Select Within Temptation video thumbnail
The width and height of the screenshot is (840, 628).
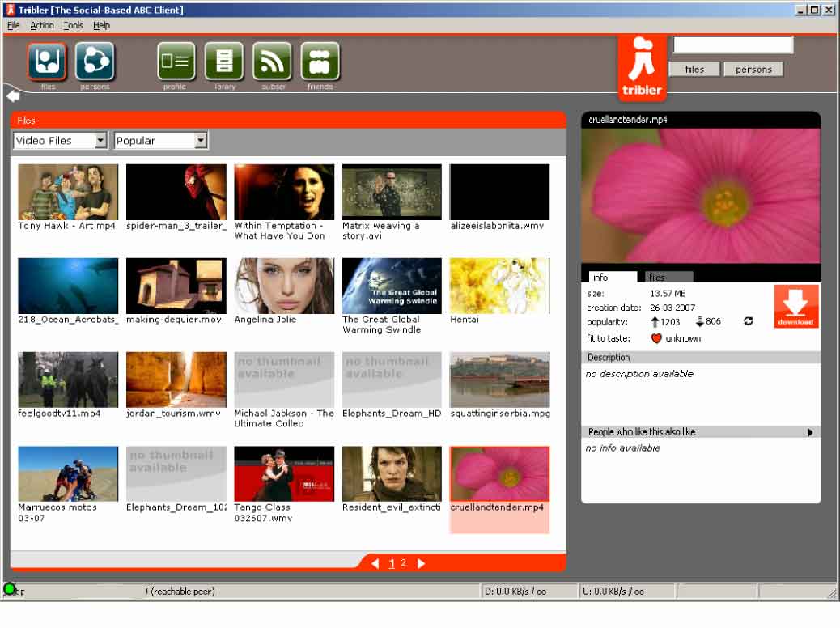(x=284, y=192)
